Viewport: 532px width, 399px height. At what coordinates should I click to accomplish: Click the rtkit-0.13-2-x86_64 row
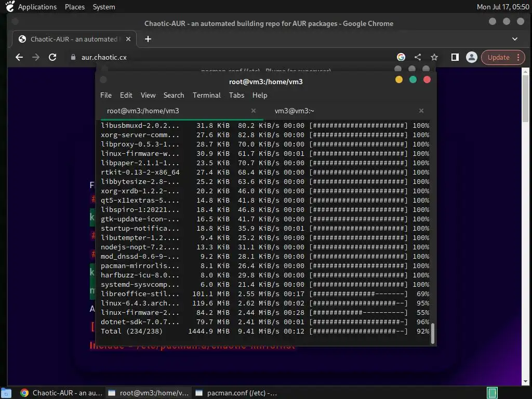tap(265, 172)
